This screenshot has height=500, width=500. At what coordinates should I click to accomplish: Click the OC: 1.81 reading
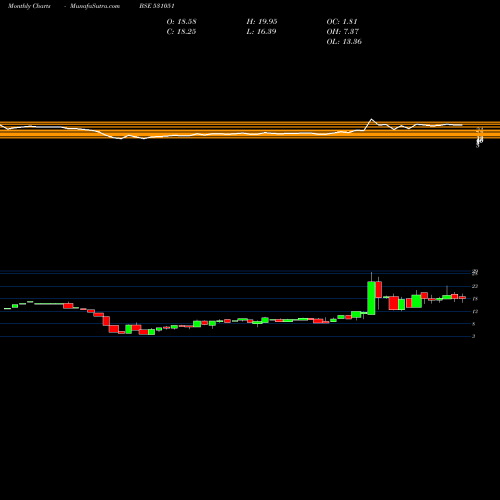[x=342, y=22]
